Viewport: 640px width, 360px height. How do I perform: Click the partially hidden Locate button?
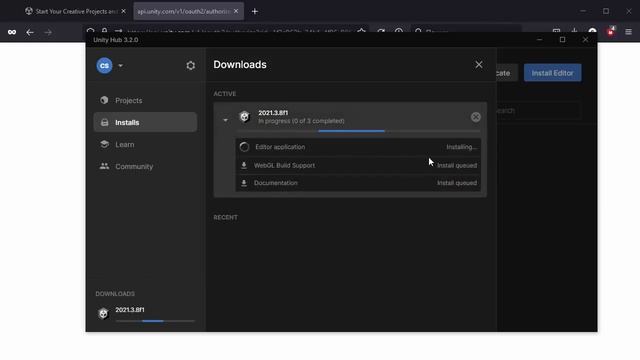point(507,73)
